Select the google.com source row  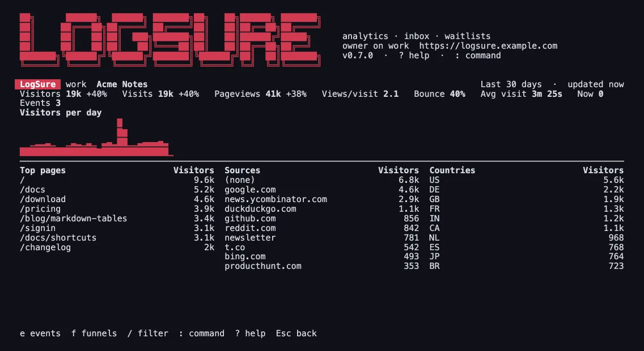(321, 190)
